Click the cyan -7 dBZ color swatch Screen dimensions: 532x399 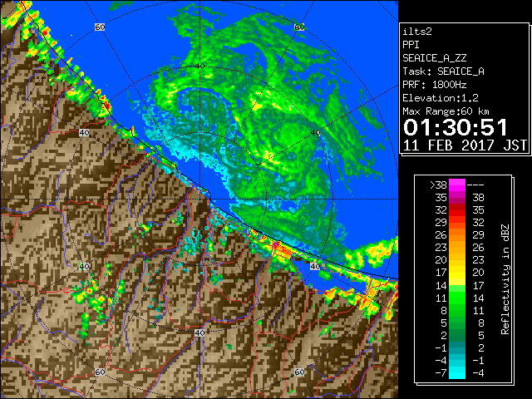[457, 372]
